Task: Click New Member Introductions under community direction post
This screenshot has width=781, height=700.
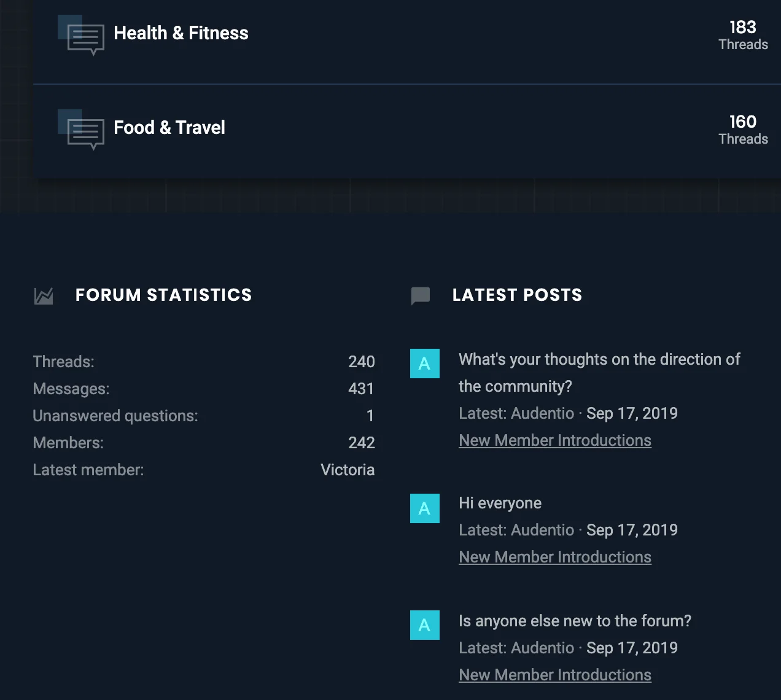Action: pos(554,441)
